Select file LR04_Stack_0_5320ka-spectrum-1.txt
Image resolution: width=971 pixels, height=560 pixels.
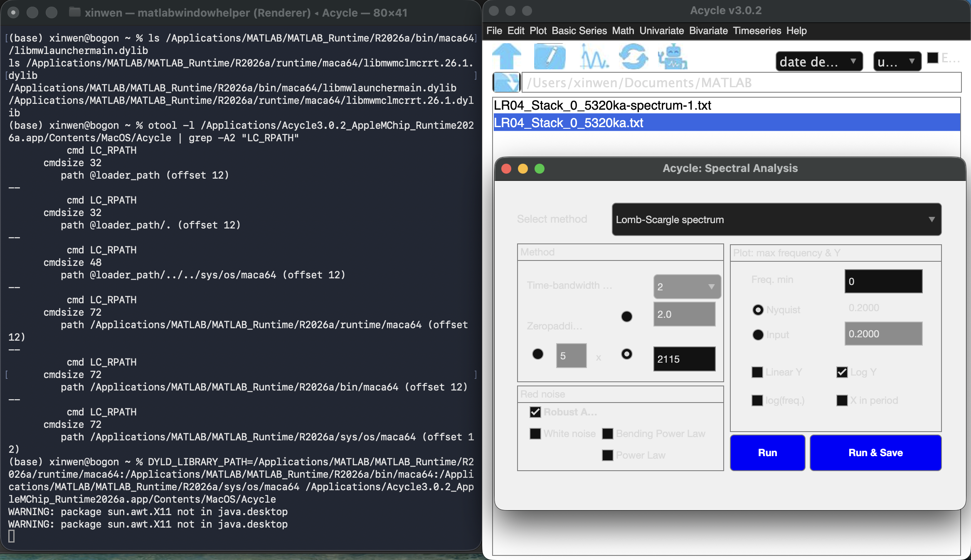click(x=727, y=106)
